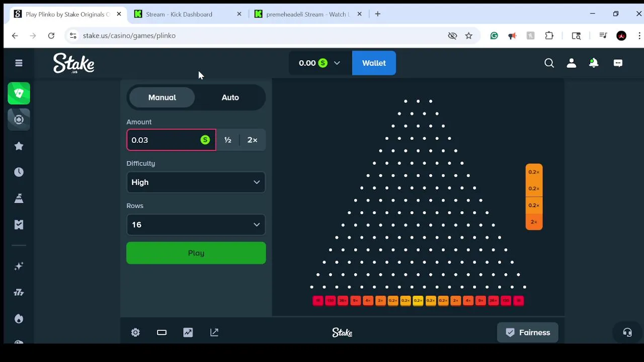Open the balance currency dropdown
This screenshot has height=362, width=644.
(x=319, y=63)
